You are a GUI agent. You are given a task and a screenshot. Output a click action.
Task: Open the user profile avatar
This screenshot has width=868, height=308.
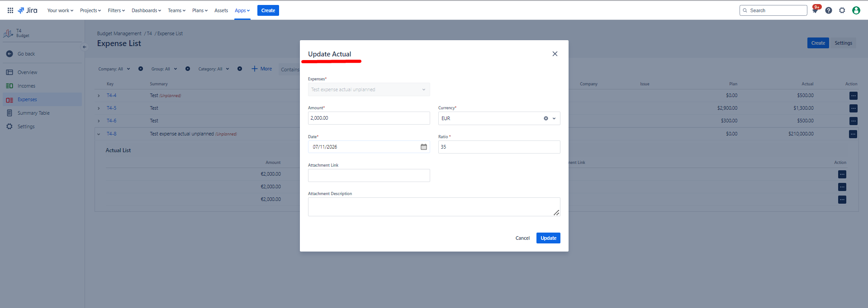[856, 10]
